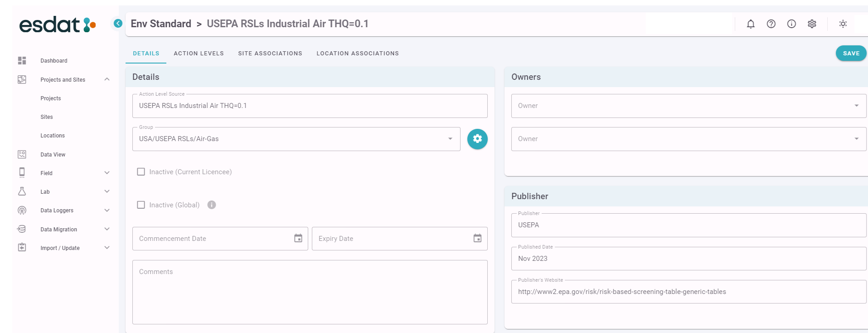
Task: Open the first Owner dropdown
Action: pos(689,106)
